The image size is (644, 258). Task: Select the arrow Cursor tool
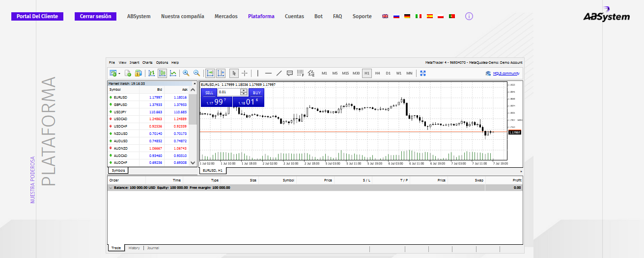pos(234,73)
